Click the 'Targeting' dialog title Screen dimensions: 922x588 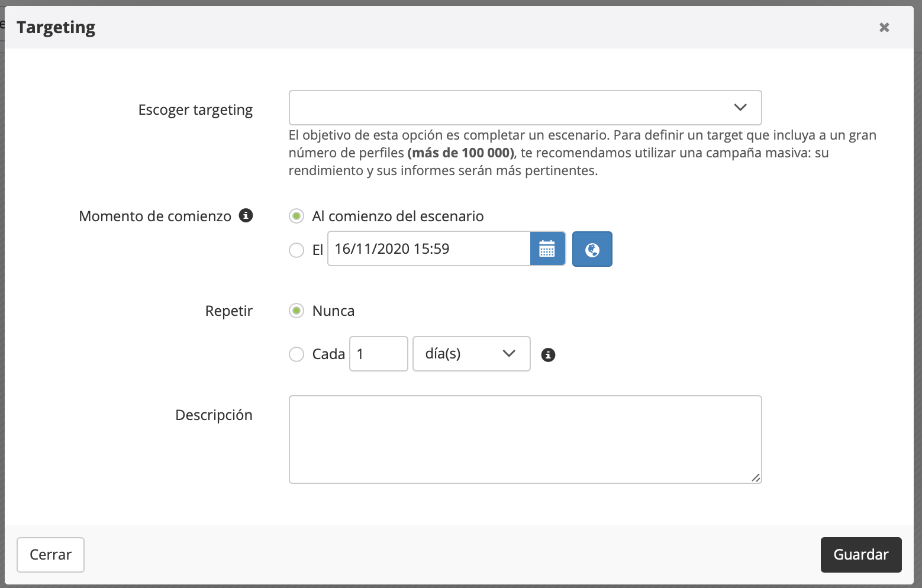(56, 28)
